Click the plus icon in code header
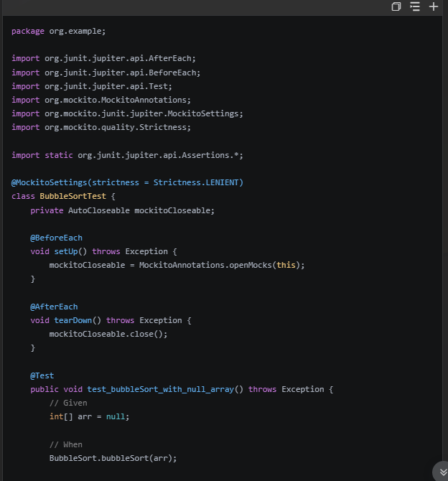 point(434,6)
